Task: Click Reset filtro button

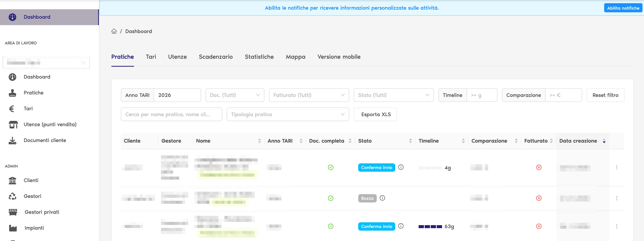Action: point(605,95)
